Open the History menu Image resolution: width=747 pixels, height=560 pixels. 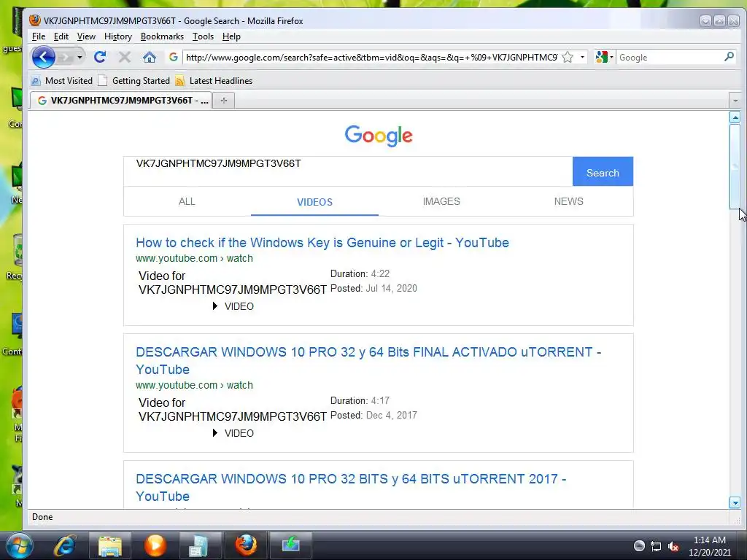[117, 36]
